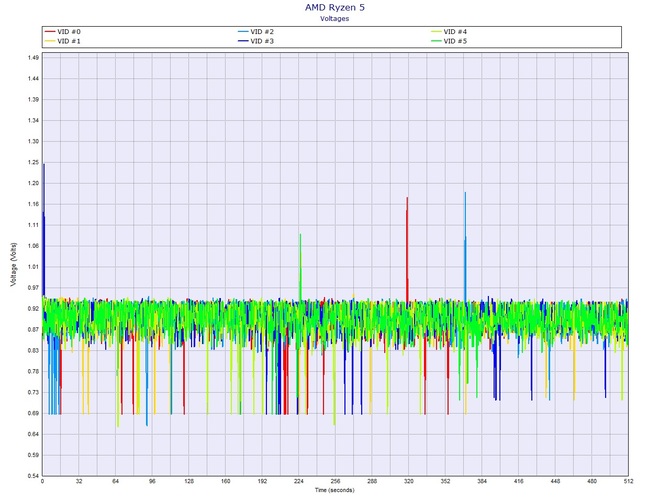Image resolution: width=670 pixels, height=502 pixels.
Task: Click the Time (seconds) axis label
Action: coord(335,490)
